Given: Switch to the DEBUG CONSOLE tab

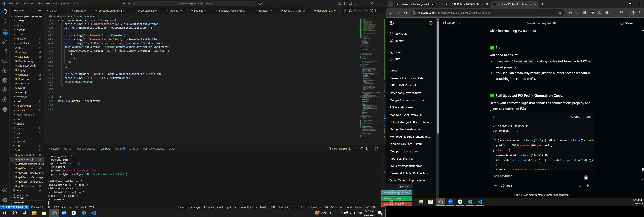Looking at the screenshot, I should pos(86,149).
